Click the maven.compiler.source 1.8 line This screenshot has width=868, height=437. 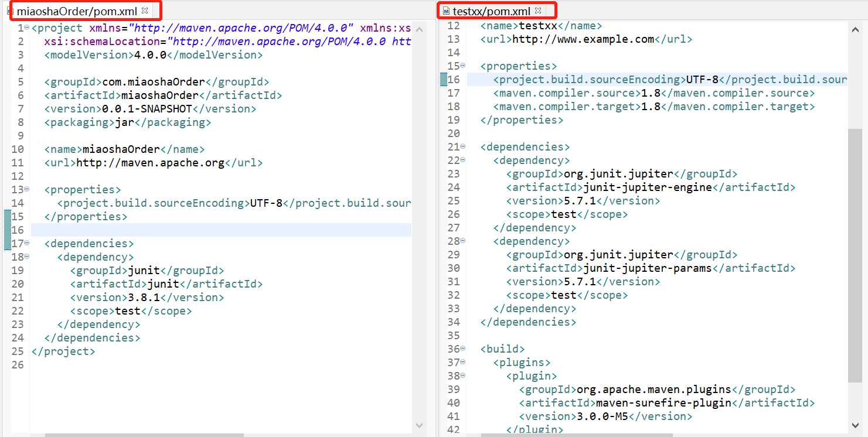[x=653, y=93]
